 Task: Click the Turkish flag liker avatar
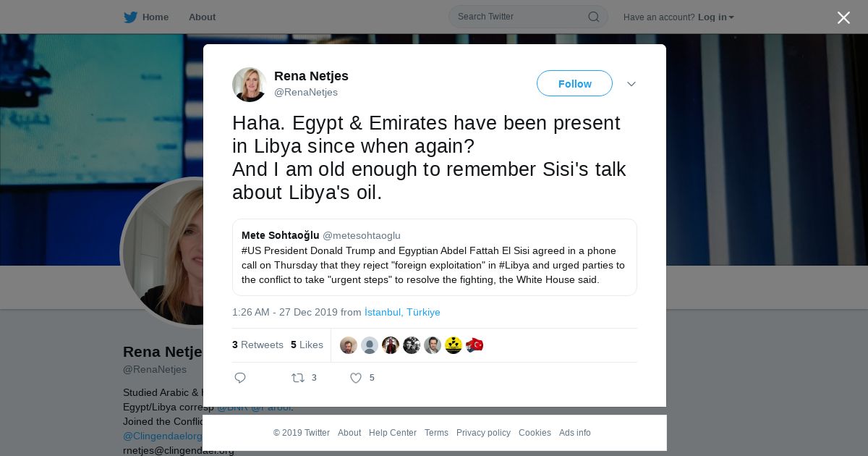475,345
